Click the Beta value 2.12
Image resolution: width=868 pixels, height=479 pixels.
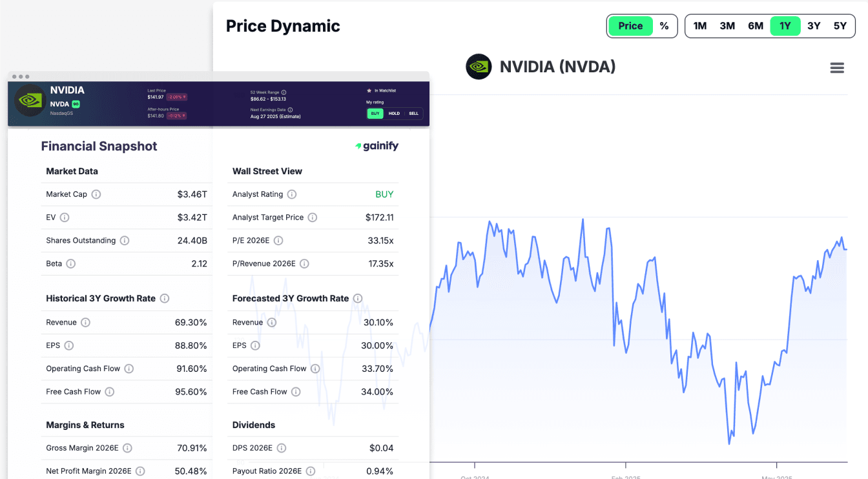coord(199,263)
